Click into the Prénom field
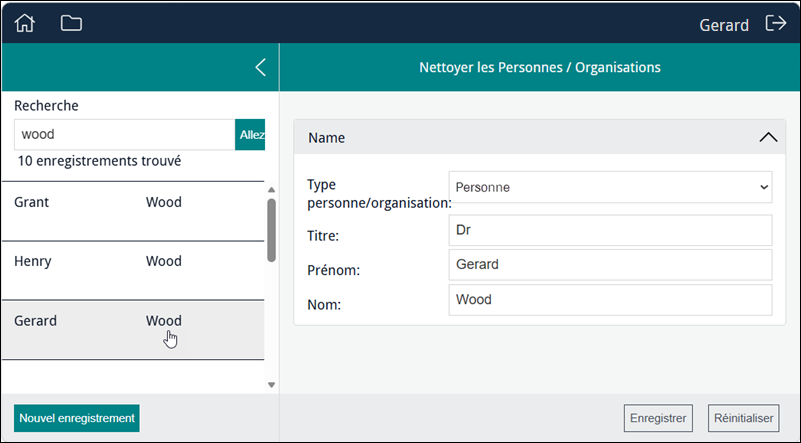Image resolution: width=801 pixels, height=443 pixels. (610, 265)
